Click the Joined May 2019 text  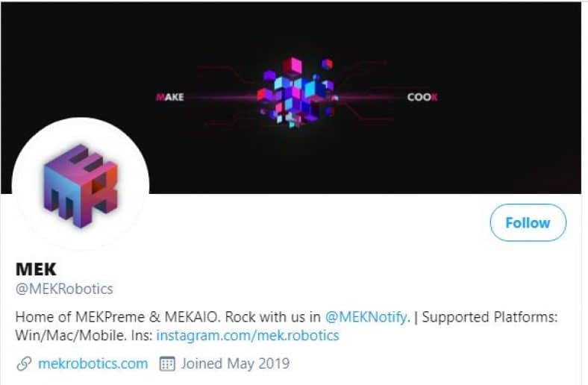click(x=235, y=363)
